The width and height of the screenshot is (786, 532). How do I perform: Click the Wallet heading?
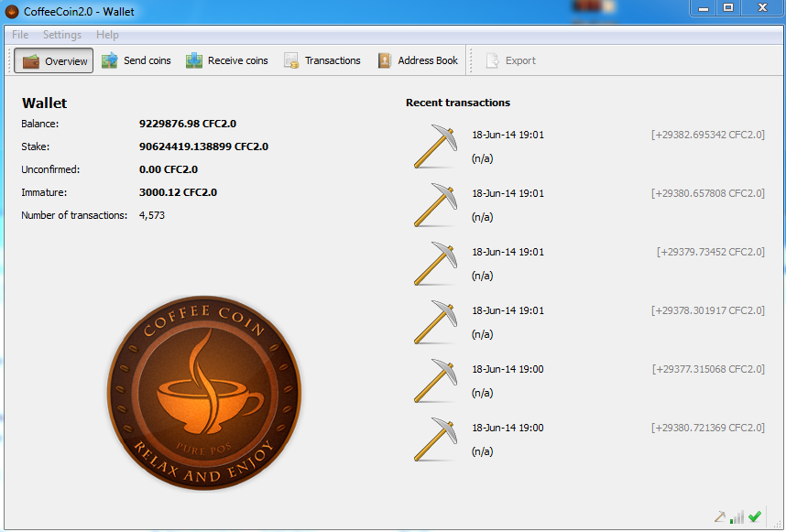45,103
